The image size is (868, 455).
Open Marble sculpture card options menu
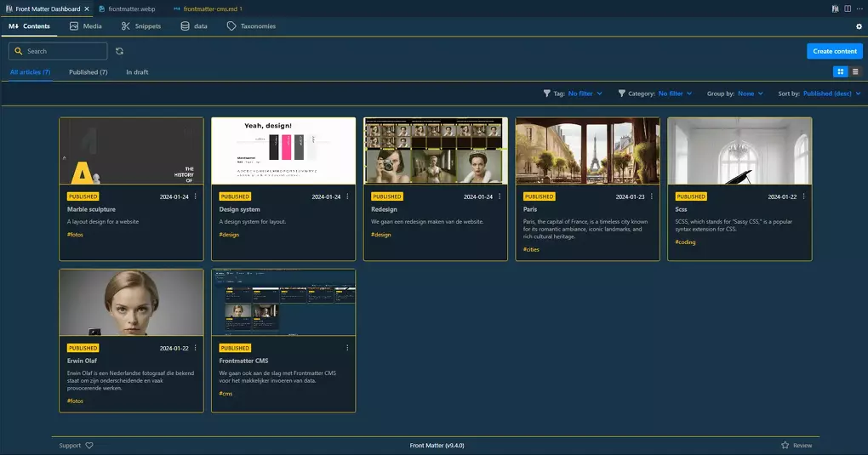196,196
